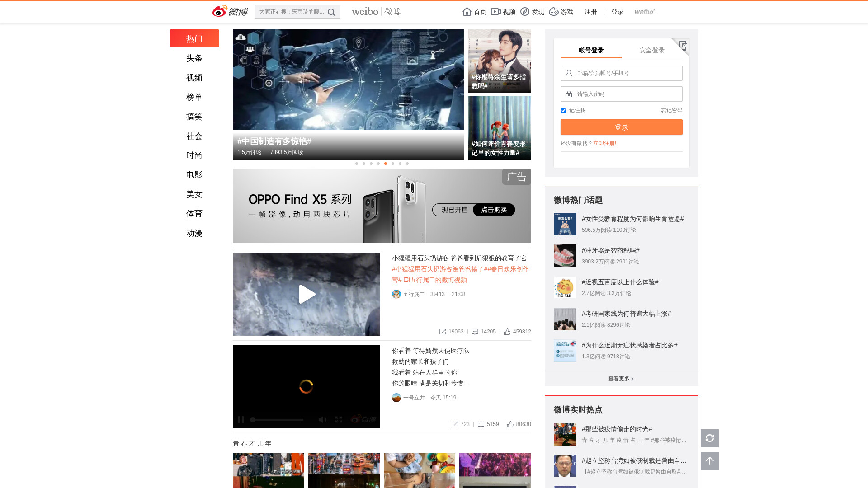
Task: Select the first carousel dot
Action: (x=357, y=164)
